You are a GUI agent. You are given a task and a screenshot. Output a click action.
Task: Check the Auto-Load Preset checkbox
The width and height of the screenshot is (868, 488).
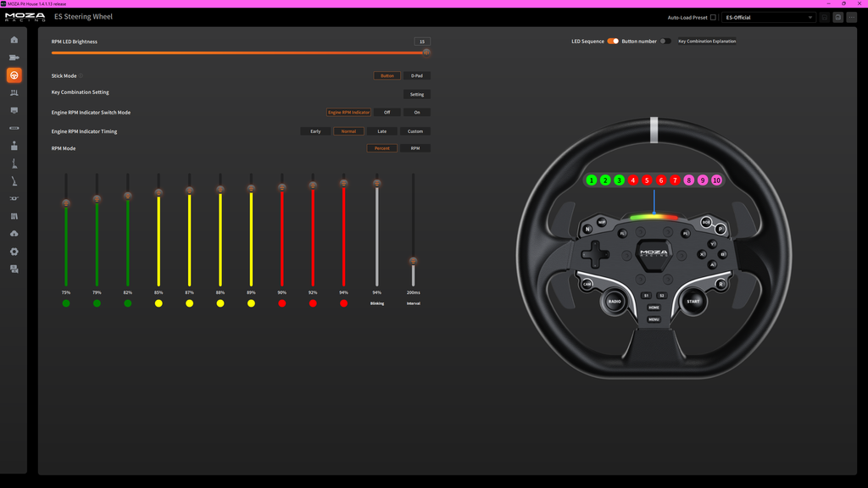click(713, 18)
